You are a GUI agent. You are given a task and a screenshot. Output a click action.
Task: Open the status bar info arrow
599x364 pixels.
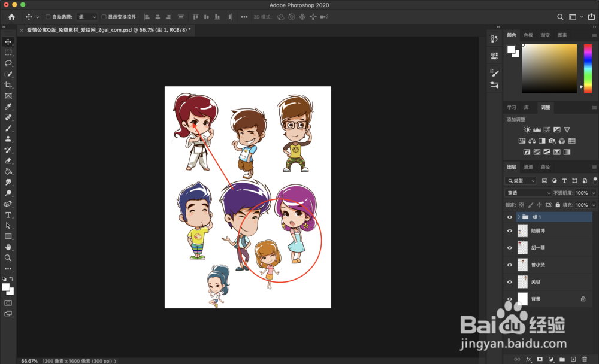[x=116, y=361]
